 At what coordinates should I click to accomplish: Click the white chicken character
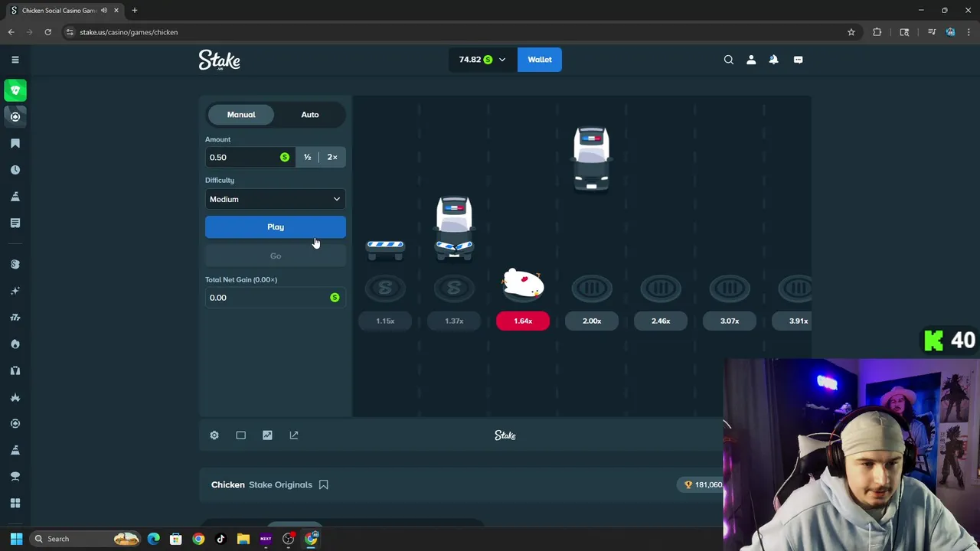[x=523, y=284]
